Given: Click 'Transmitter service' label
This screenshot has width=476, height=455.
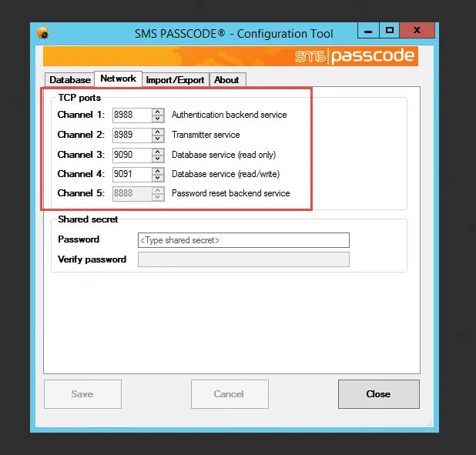Looking at the screenshot, I should coord(206,135).
